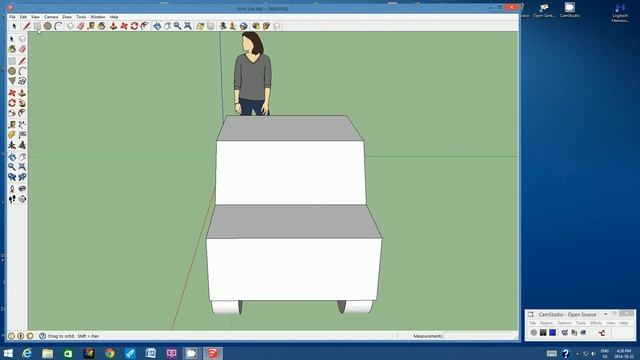Choose the Axes tool
Screen dimensions: 640x360
click(x=12, y=145)
